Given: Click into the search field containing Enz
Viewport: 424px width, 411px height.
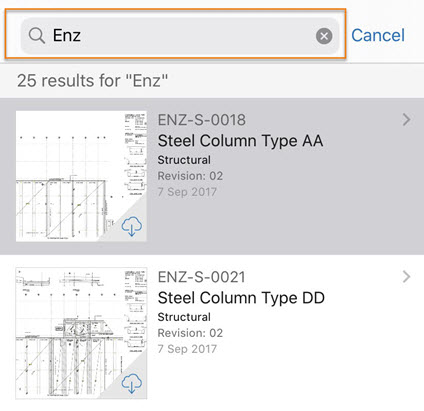Looking at the screenshot, I should 180,36.
